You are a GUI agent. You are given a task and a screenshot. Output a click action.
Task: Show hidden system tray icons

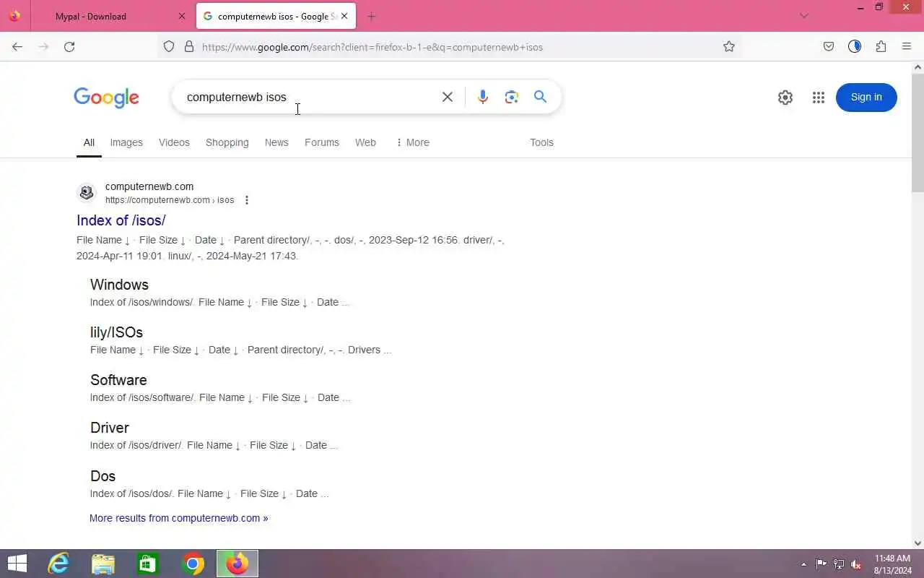coord(804,564)
